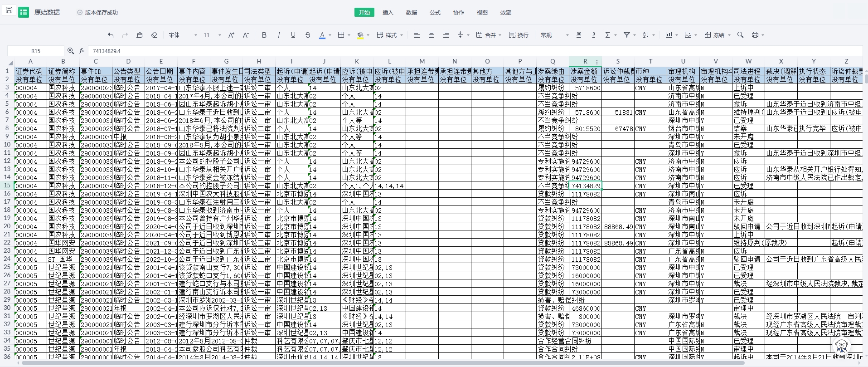Open the font size 11 dropdown
Viewport: 868px width, 367px height.
click(212, 35)
